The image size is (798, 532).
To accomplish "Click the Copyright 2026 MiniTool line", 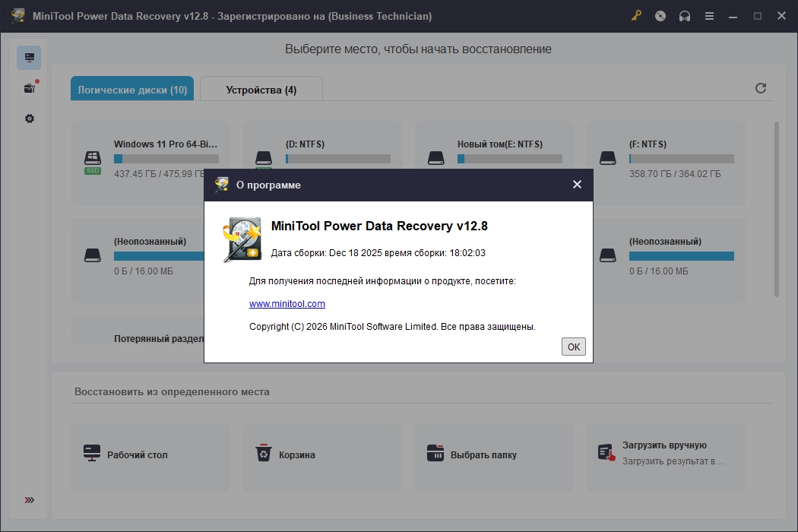I will (x=392, y=326).
